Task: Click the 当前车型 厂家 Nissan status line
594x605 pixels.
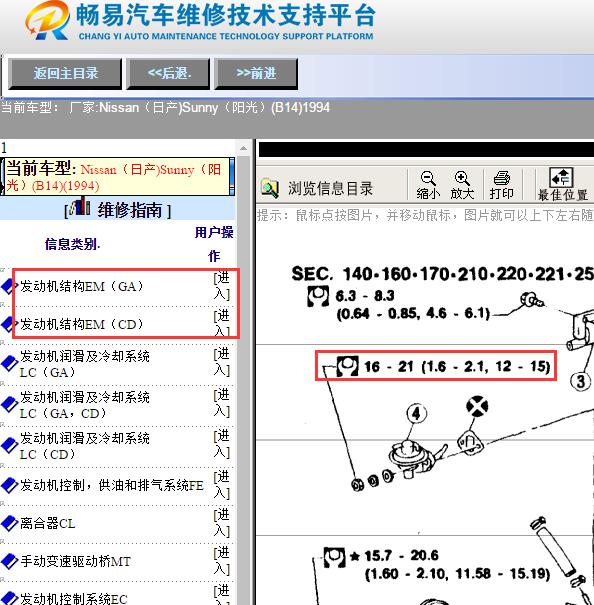Action: pos(165,107)
